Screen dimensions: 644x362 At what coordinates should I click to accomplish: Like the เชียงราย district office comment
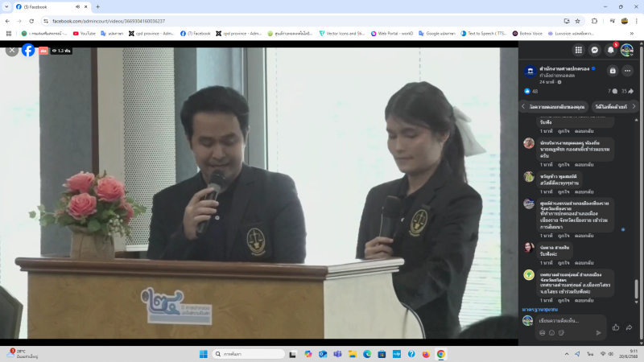pyautogui.click(x=563, y=236)
